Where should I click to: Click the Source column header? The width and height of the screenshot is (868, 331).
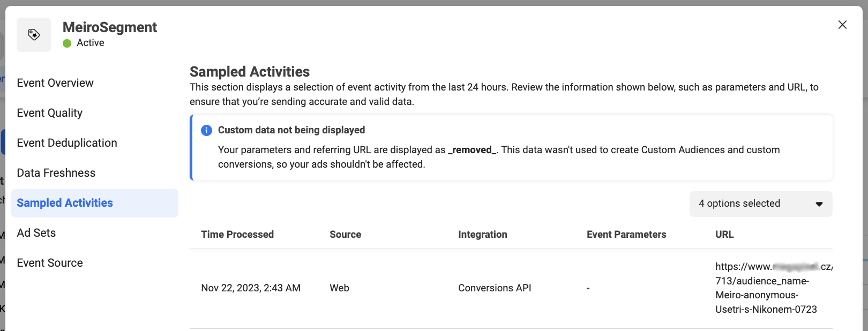[346, 235]
